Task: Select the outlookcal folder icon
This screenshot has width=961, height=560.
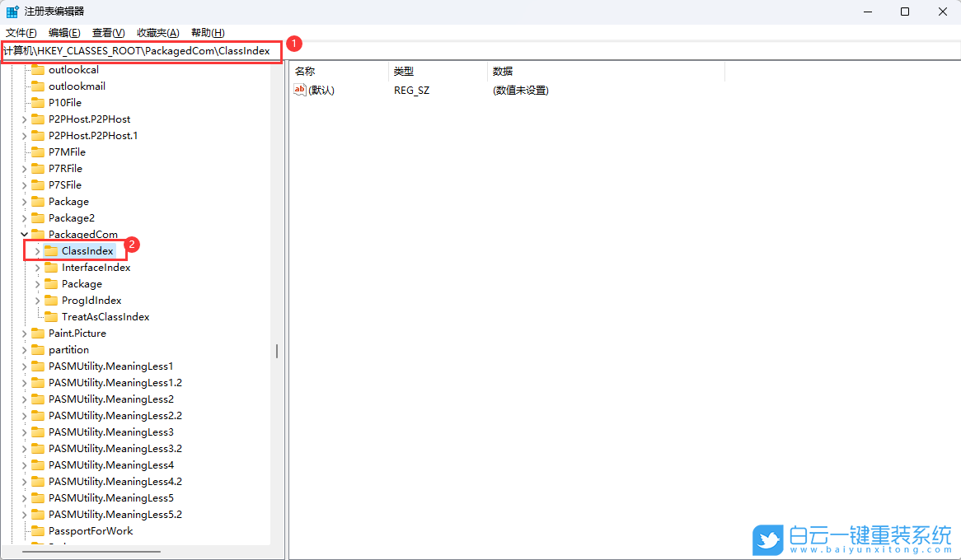Action: click(39, 69)
